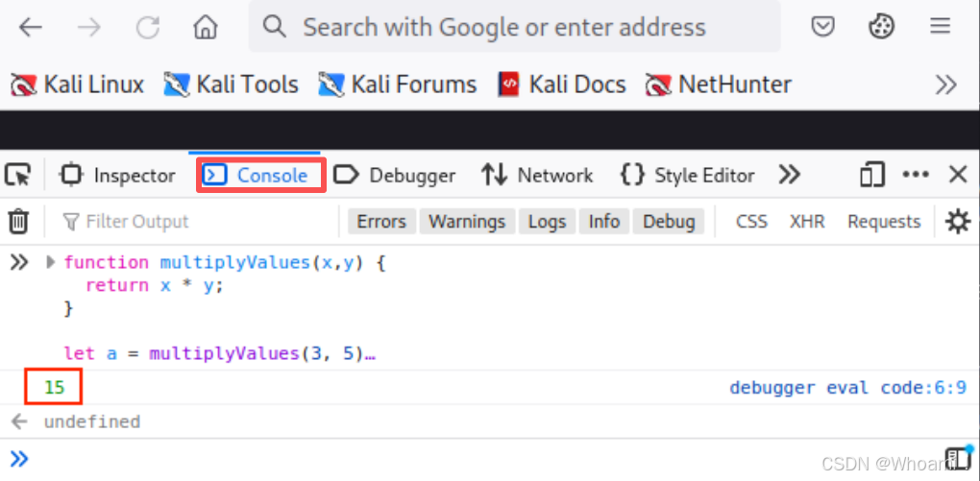The height and width of the screenshot is (481, 980).
Task: Switch to the Network tab
Action: coord(537,175)
